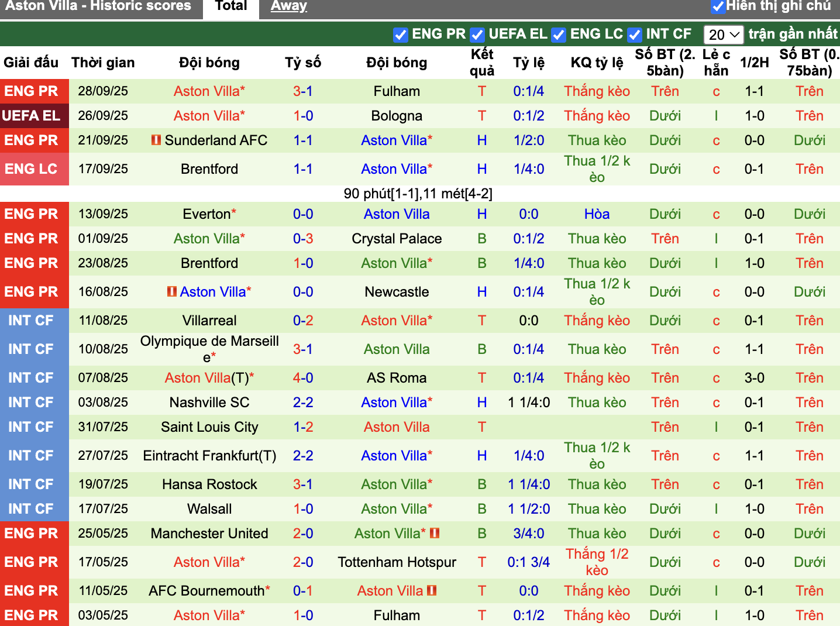Uncheck the ENG PR league filter
Image resolution: width=840 pixels, height=626 pixels.
[401, 35]
